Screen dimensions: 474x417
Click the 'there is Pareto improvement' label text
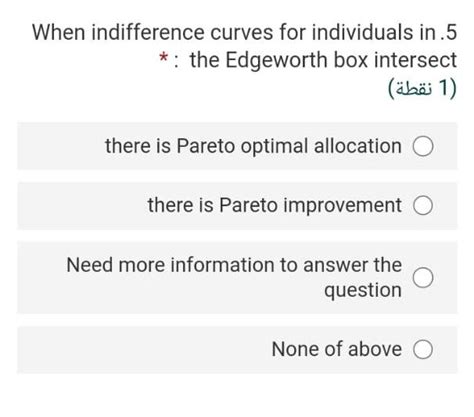(275, 205)
